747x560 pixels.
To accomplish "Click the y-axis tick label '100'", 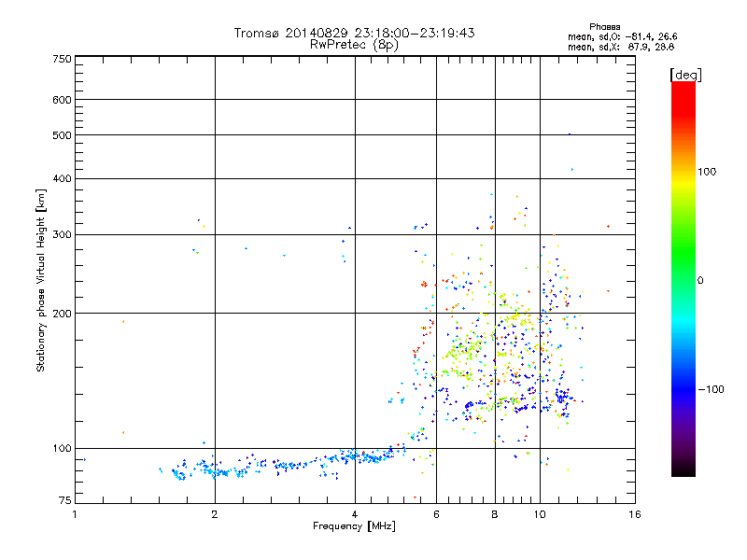I will 62,449.
